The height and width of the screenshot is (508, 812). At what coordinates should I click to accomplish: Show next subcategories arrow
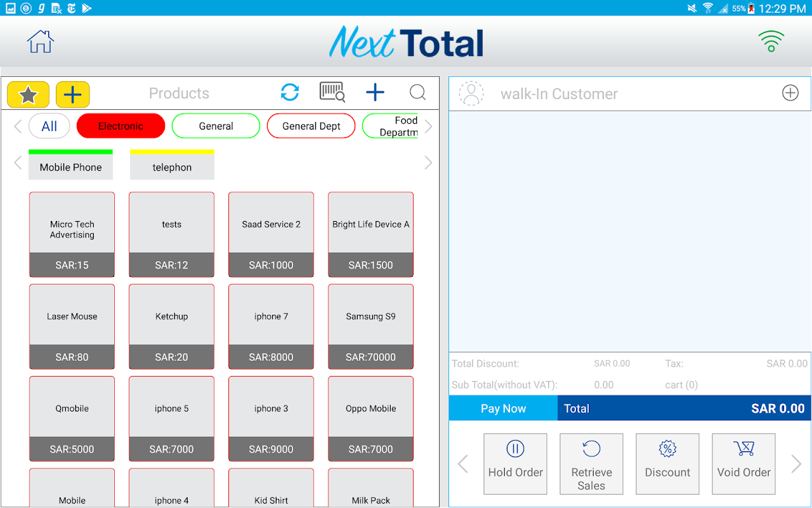pos(429,163)
